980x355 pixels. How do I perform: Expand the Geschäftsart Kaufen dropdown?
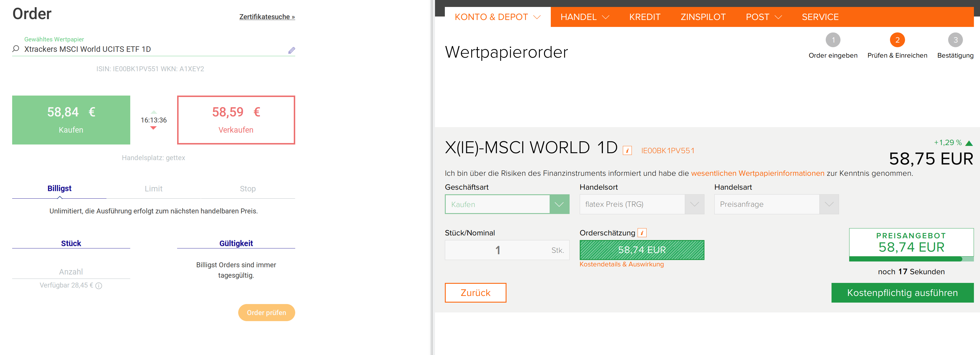tap(559, 204)
